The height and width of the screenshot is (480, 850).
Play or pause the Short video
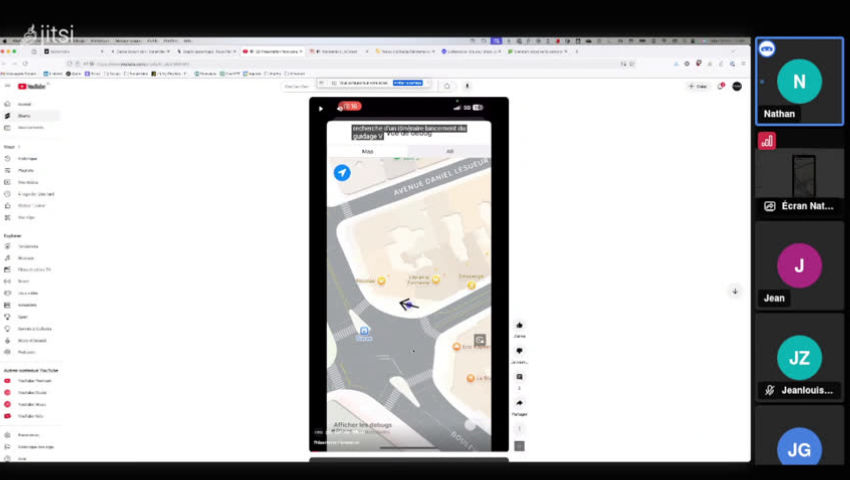pyautogui.click(x=321, y=108)
